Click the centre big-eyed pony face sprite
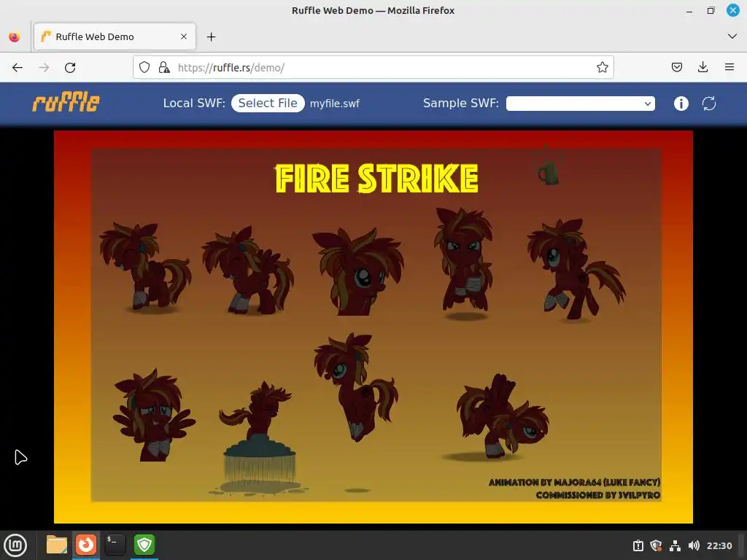Screen dimensions: 747x560 click(357, 273)
